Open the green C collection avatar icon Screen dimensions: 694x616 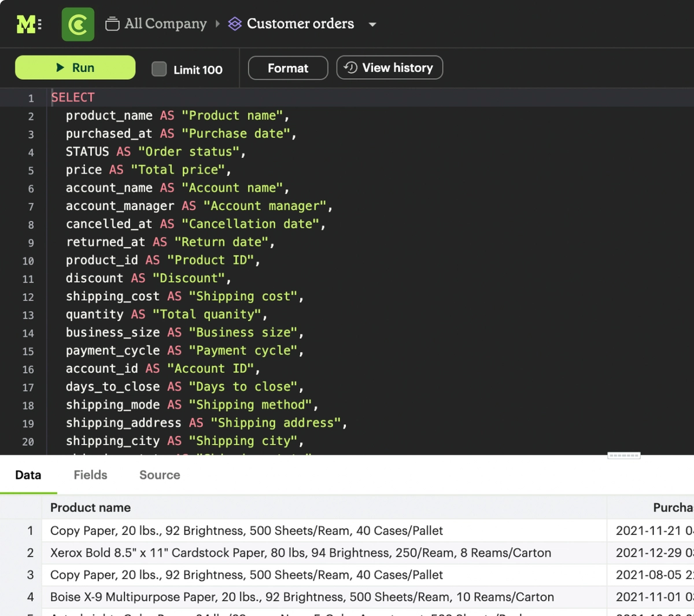(x=78, y=23)
